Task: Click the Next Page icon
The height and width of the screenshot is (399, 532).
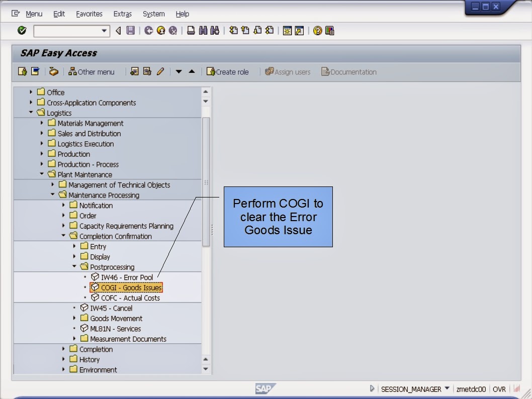Action: click(257, 31)
